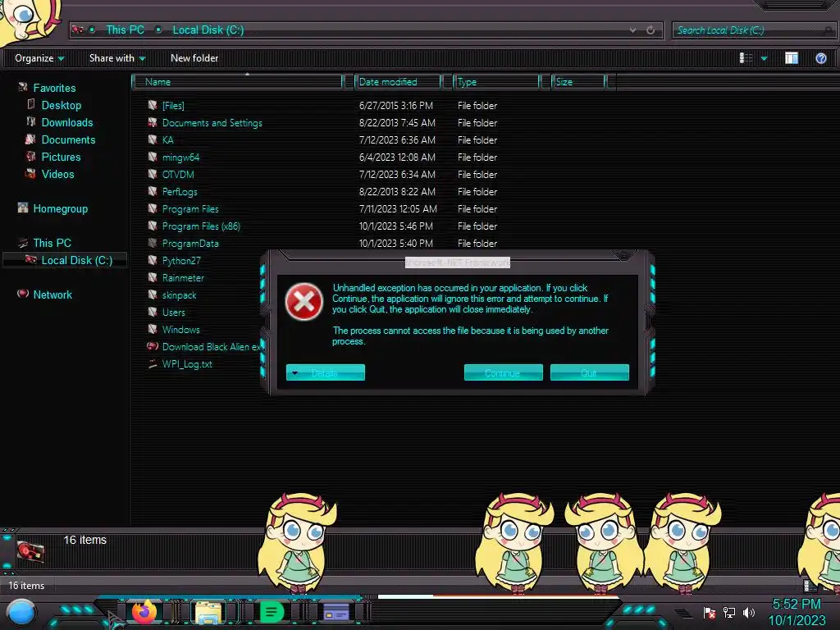
Task: Sort by the Name column header
Action: coord(237,82)
